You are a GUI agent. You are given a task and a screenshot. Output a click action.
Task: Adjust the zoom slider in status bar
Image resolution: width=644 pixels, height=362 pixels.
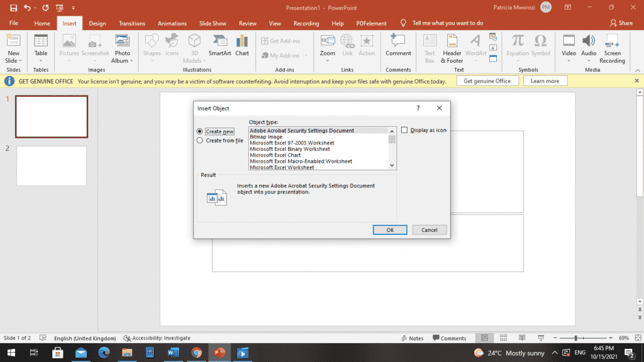tap(576, 337)
